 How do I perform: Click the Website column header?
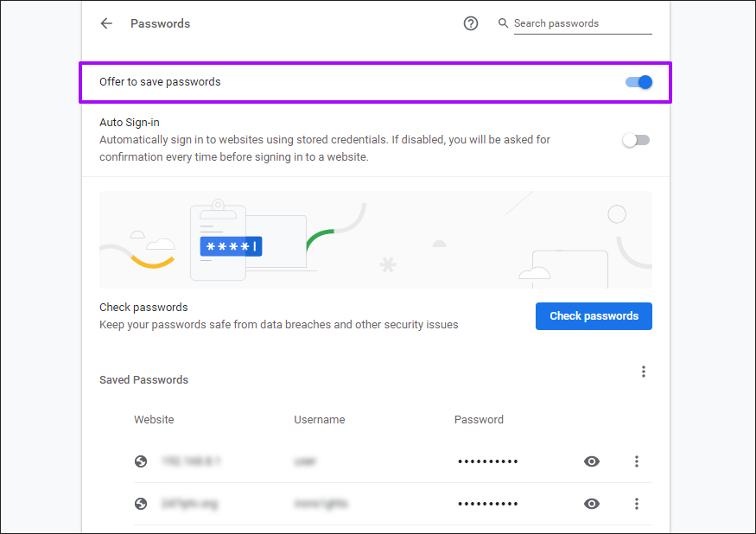[x=154, y=420]
